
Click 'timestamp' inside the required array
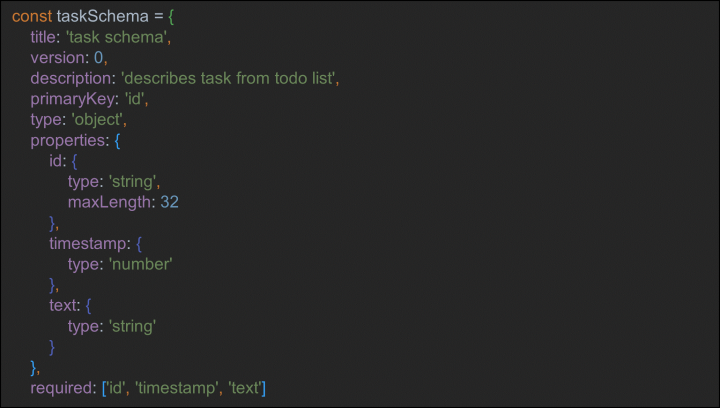click(180, 387)
